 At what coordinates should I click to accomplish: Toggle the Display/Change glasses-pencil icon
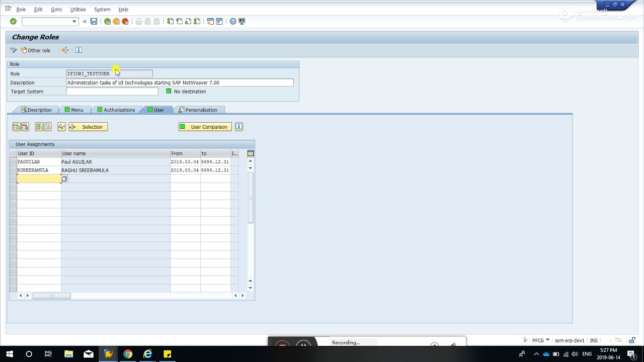pos(14,50)
